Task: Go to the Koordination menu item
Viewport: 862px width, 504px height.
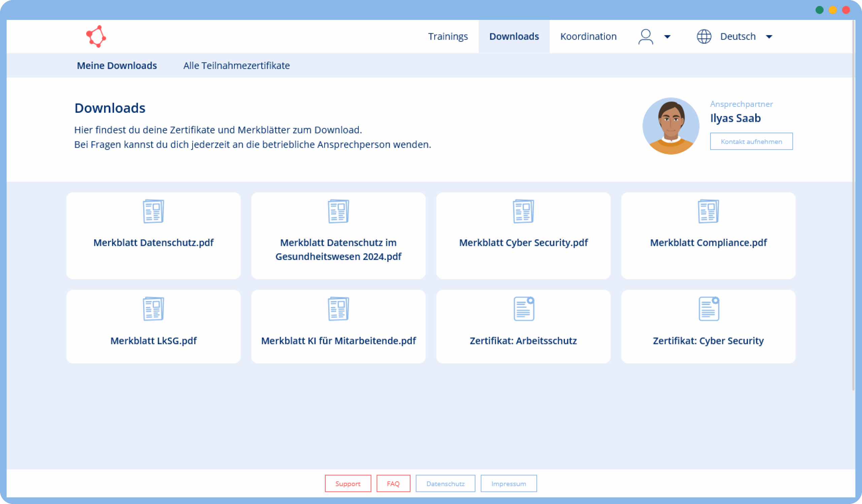Action: pos(588,37)
